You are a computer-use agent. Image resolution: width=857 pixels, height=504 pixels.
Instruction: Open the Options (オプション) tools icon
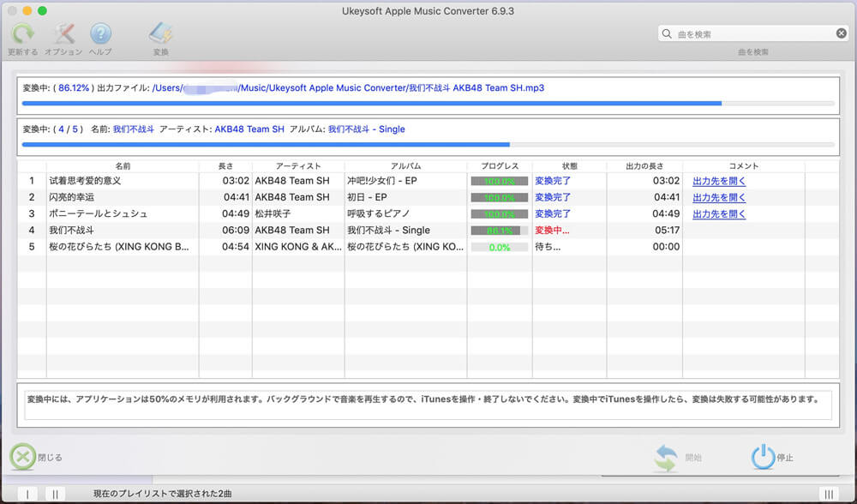tap(63, 34)
